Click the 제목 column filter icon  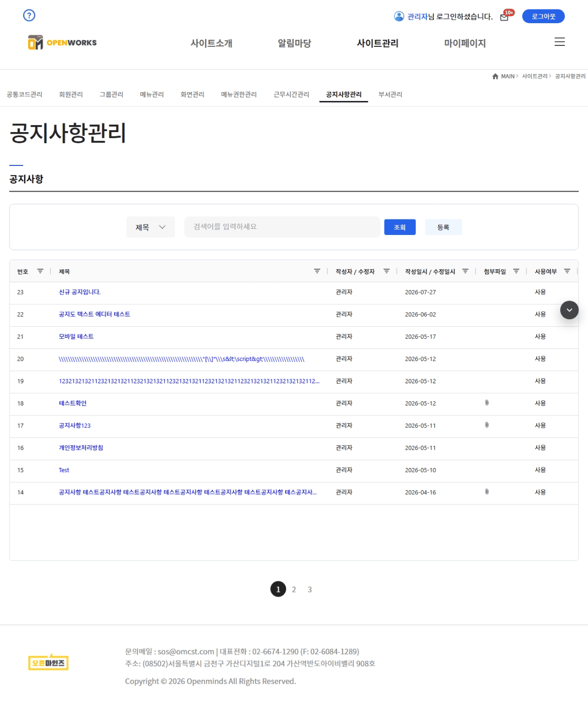tap(317, 271)
